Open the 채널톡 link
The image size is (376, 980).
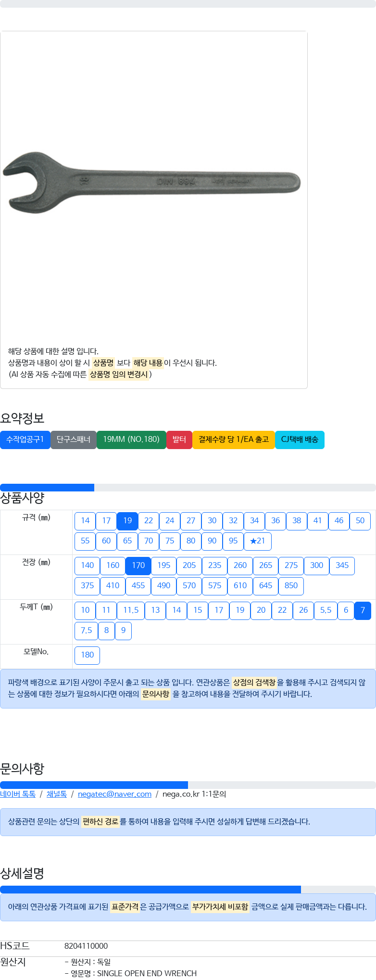(57, 794)
